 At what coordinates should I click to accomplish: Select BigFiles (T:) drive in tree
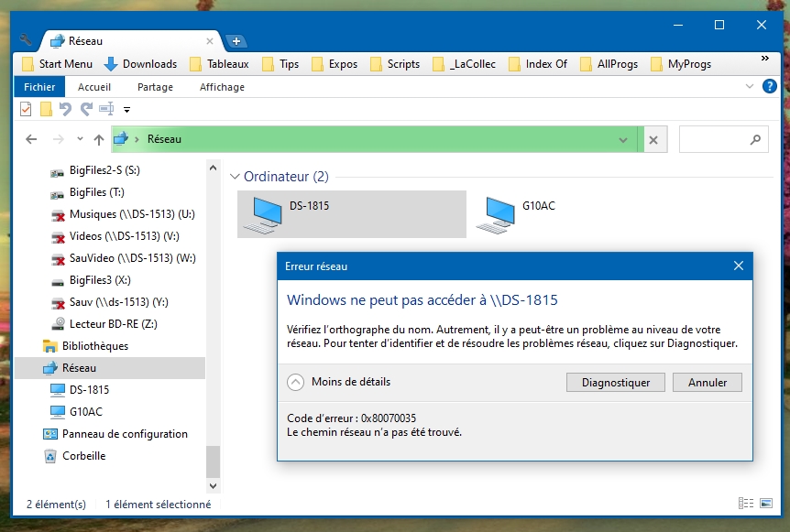pos(97,192)
